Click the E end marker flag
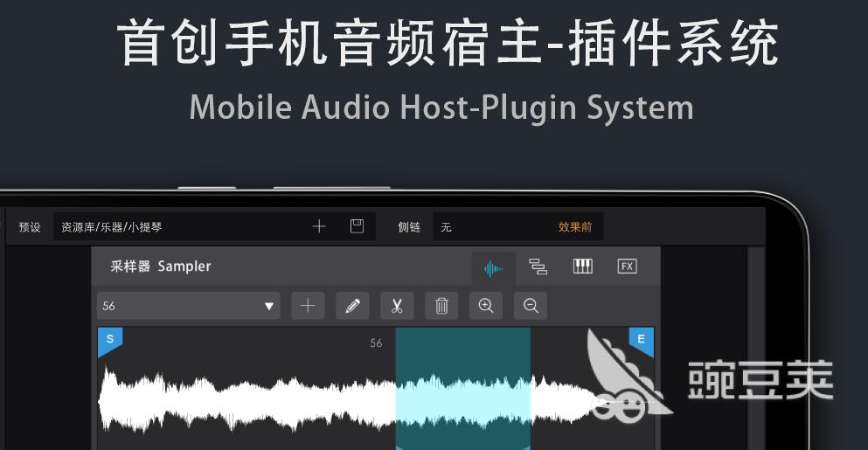Image resolution: width=868 pixels, height=450 pixels. (x=642, y=341)
